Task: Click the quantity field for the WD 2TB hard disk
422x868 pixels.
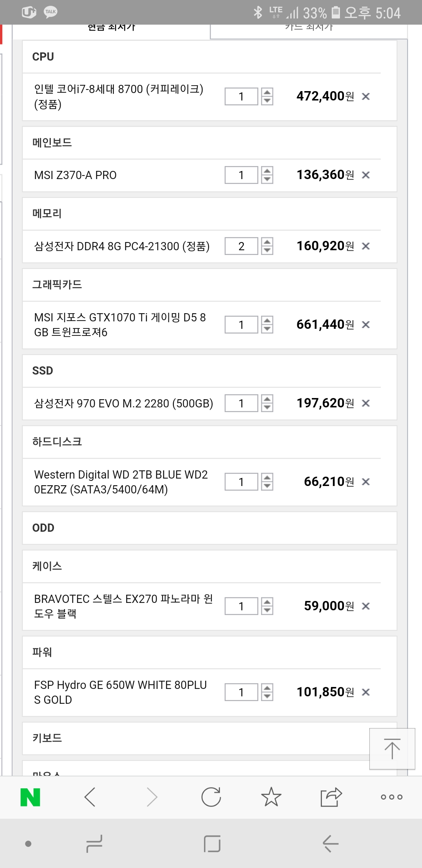Action: point(241,482)
